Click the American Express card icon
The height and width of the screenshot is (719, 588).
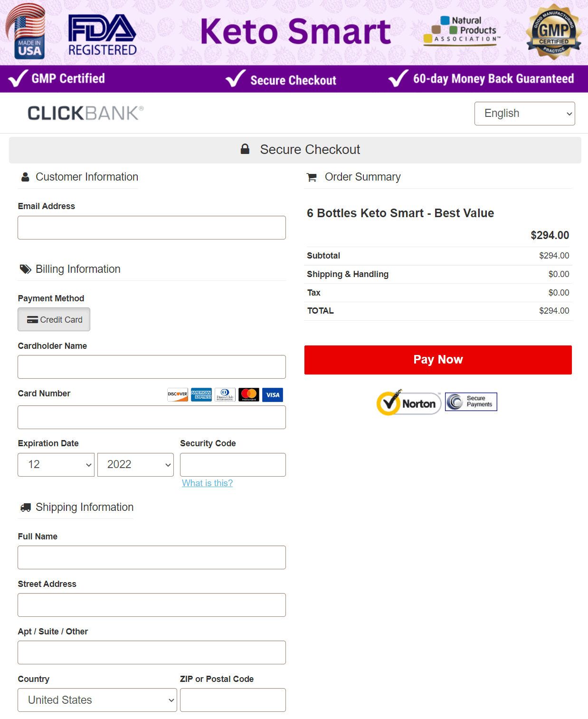201,395
